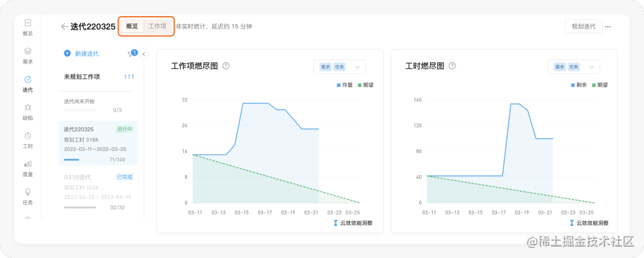This screenshot has height=258, width=644.
Task: Click 任务 tag in 工作项燃尽图 filter
Action: [339, 67]
